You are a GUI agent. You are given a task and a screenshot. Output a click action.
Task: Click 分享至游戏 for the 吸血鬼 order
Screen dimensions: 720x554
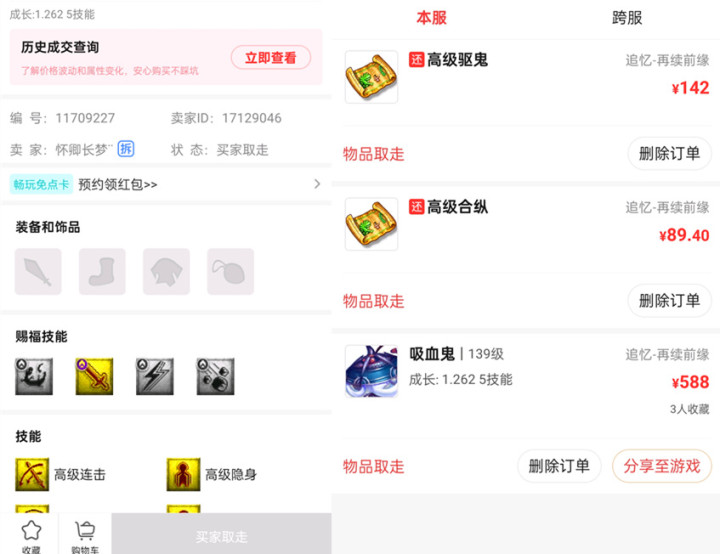(662, 466)
